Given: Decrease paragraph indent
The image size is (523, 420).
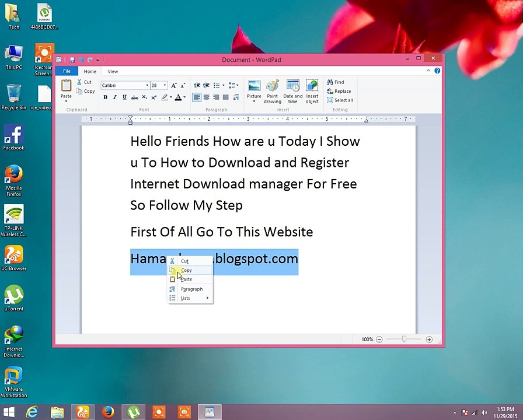Looking at the screenshot, I should pos(197,85).
